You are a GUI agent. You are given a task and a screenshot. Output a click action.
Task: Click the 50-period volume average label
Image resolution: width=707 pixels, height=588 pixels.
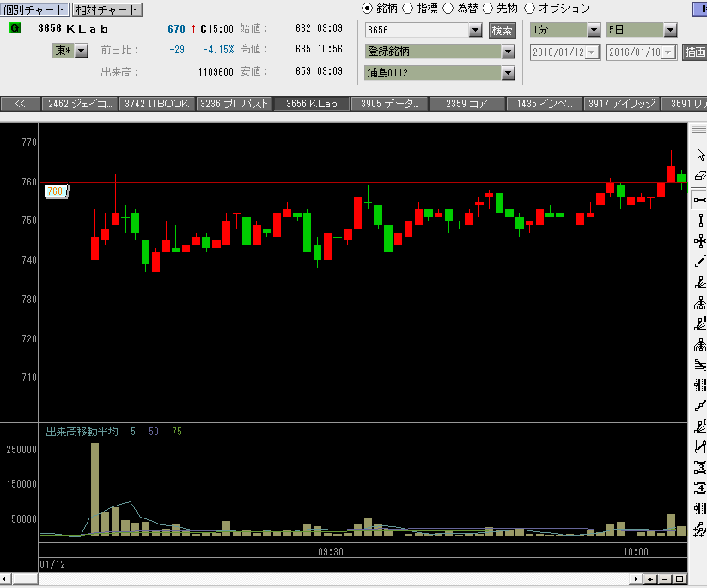153,432
